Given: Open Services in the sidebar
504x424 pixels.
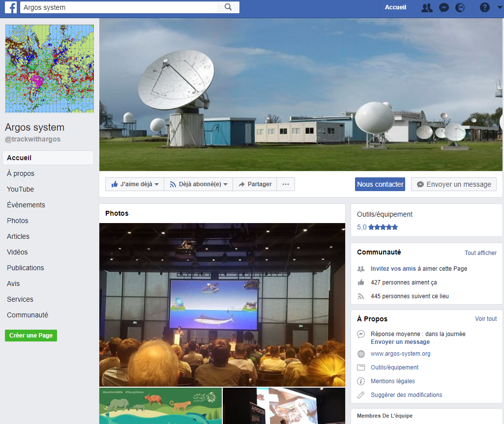Looking at the screenshot, I should tap(20, 299).
